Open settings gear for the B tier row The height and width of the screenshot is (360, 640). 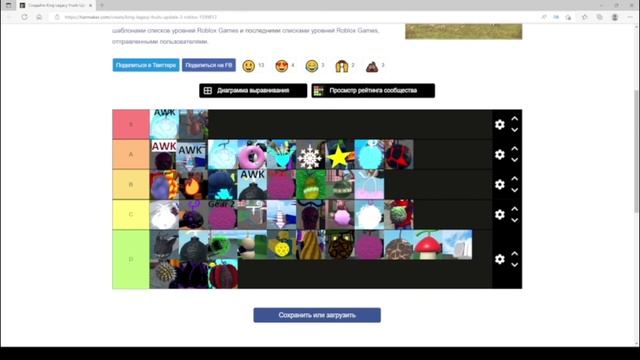(x=500, y=184)
